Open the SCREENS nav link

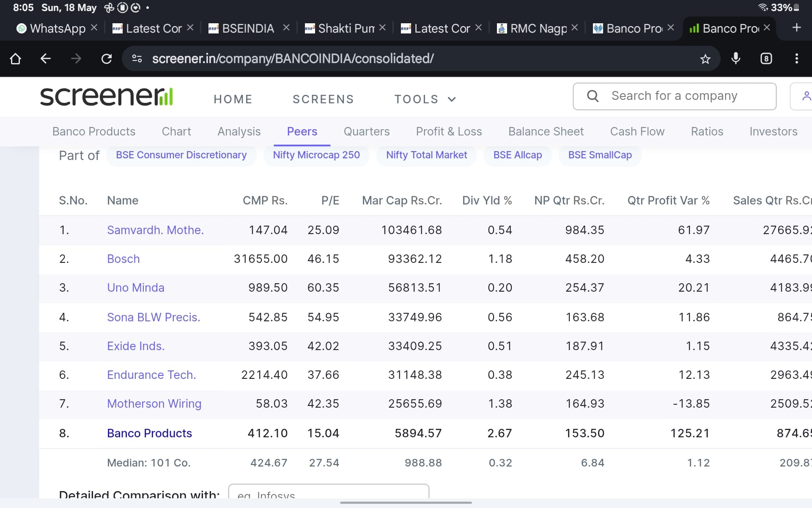coord(323,99)
